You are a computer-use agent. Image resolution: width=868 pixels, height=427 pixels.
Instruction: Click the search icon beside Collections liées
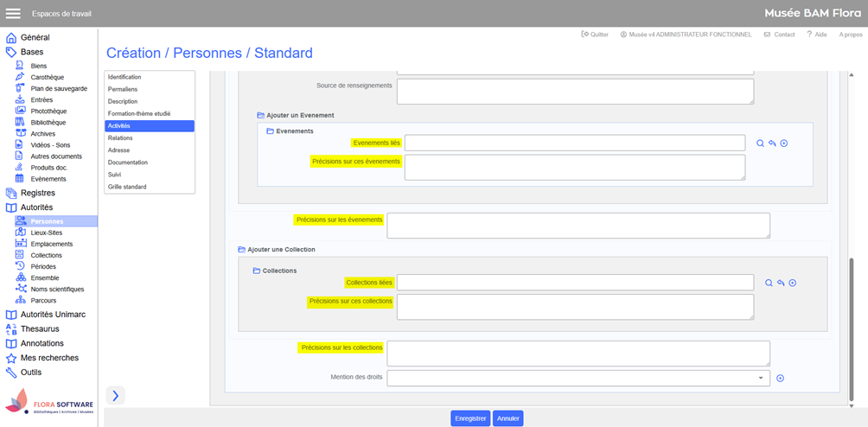tap(769, 284)
